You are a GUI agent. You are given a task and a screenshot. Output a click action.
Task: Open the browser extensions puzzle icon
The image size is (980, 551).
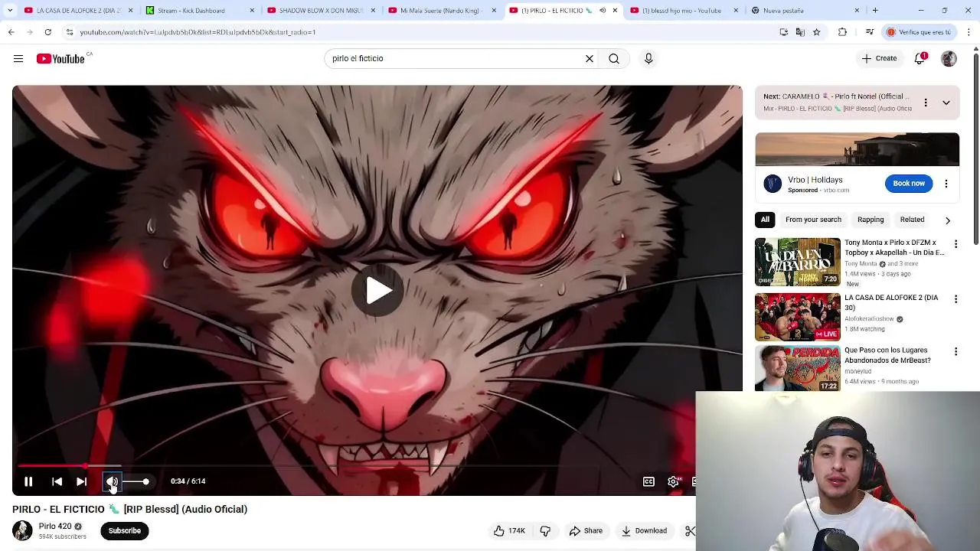(x=843, y=32)
